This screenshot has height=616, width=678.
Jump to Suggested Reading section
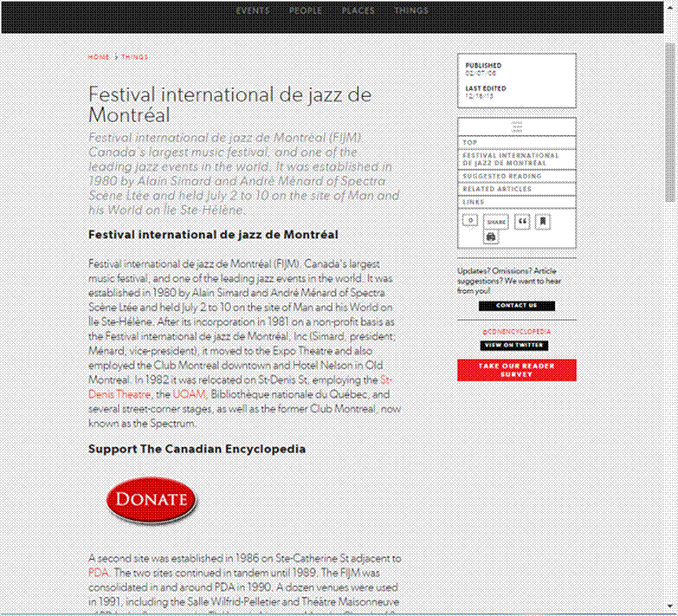click(501, 176)
